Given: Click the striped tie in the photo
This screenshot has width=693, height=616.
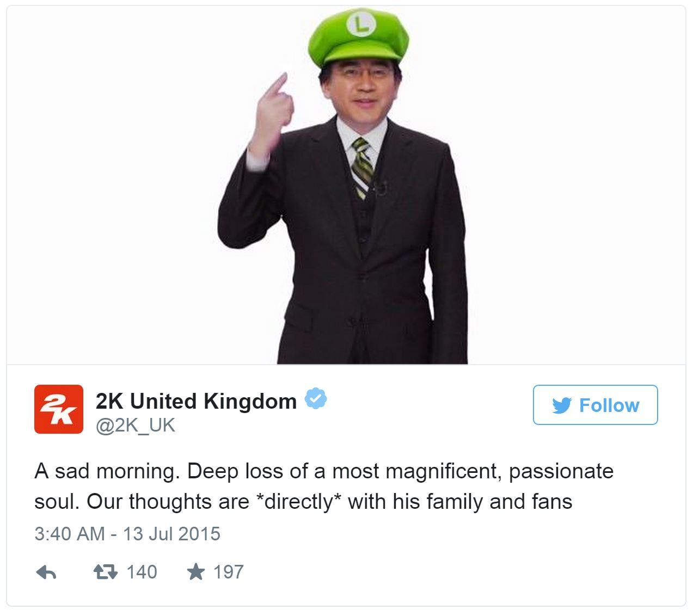Looking at the screenshot, I should click(362, 167).
